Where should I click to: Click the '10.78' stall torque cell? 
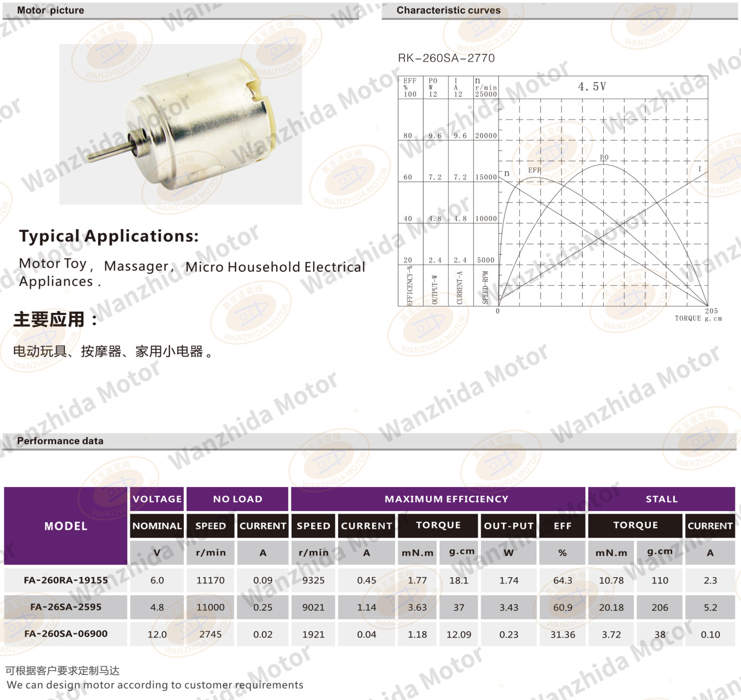611,580
